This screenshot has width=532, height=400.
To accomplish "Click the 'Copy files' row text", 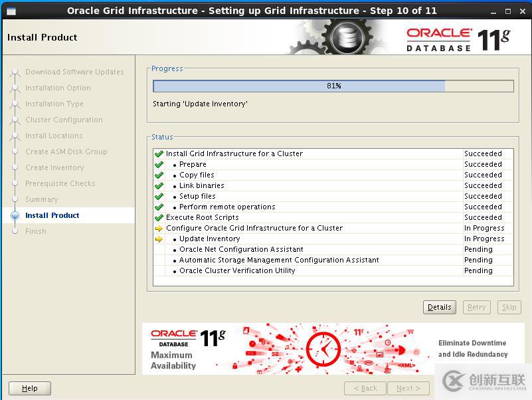I will tap(197, 175).
